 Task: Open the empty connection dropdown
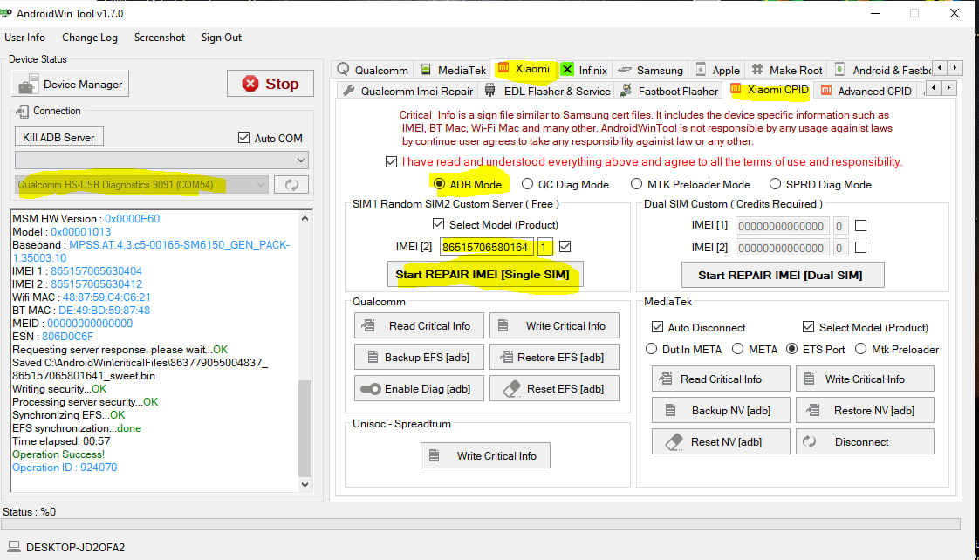tap(161, 160)
